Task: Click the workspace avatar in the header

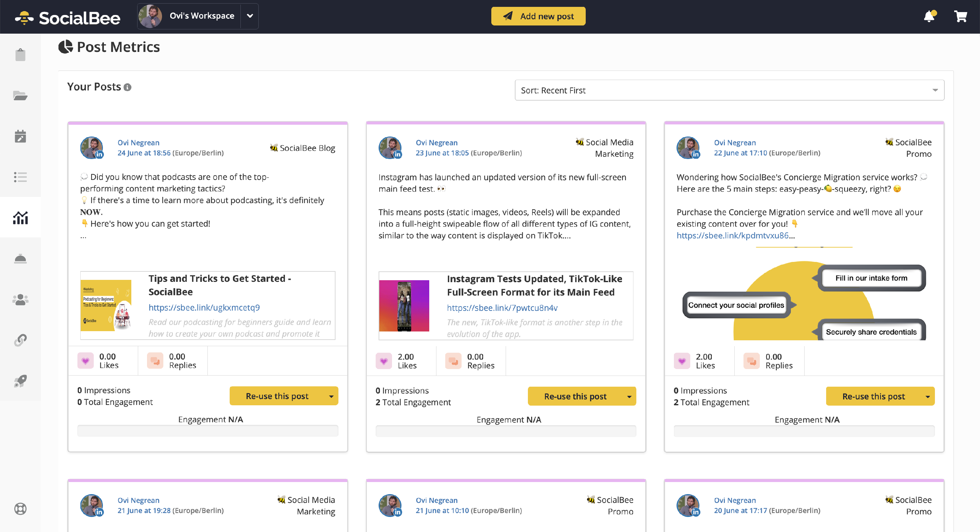Action: pos(151,16)
